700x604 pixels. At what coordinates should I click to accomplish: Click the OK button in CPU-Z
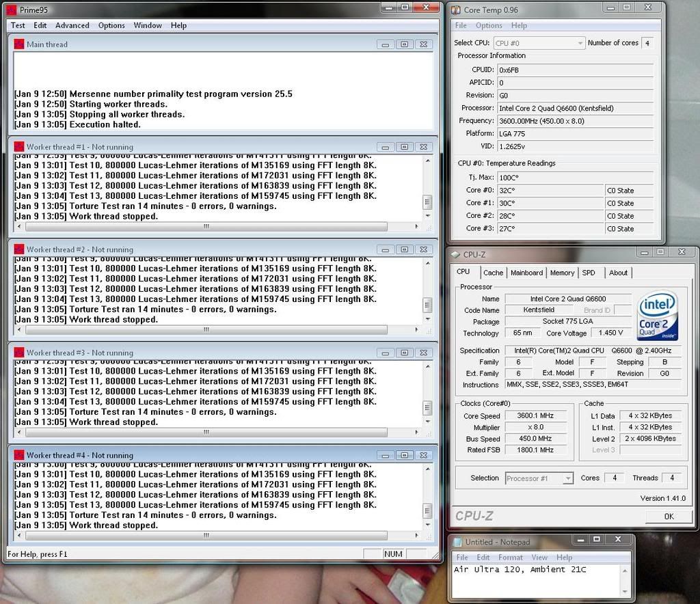[669, 516]
